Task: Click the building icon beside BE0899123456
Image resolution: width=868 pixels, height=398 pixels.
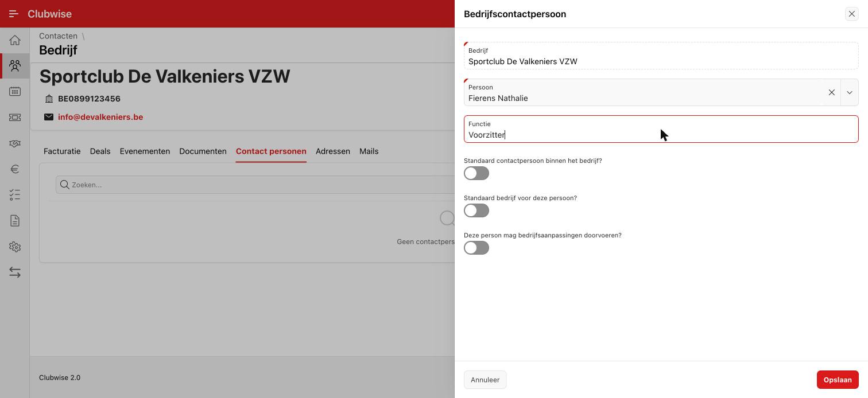Action: point(49,99)
